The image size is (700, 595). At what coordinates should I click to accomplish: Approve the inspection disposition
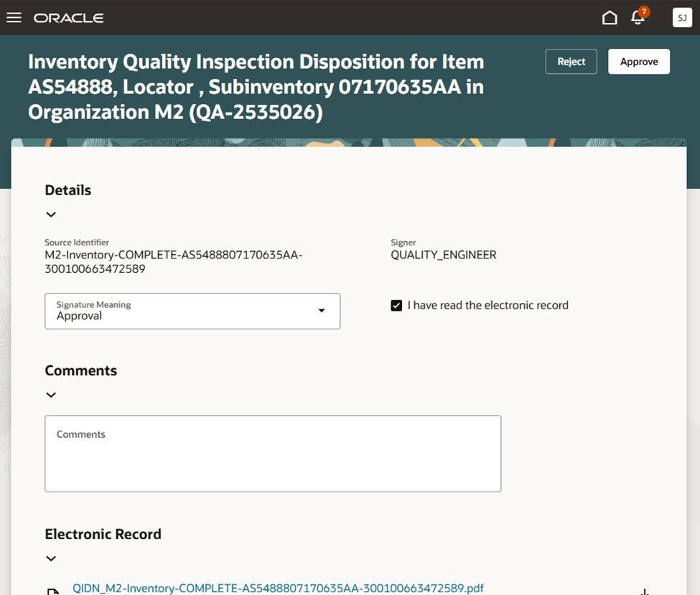[x=638, y=62]
